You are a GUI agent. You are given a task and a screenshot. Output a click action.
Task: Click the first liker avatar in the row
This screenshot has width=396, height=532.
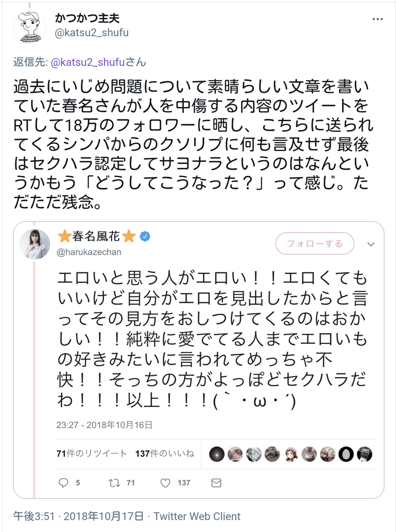216,453
